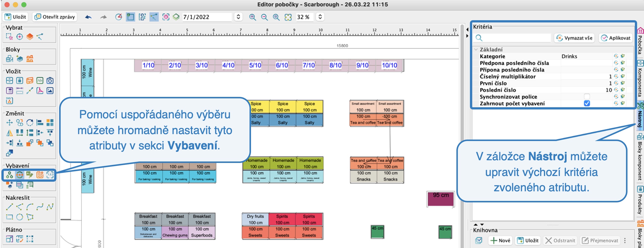Open the date 7/1/2022 stepper

tap(238, 17)
